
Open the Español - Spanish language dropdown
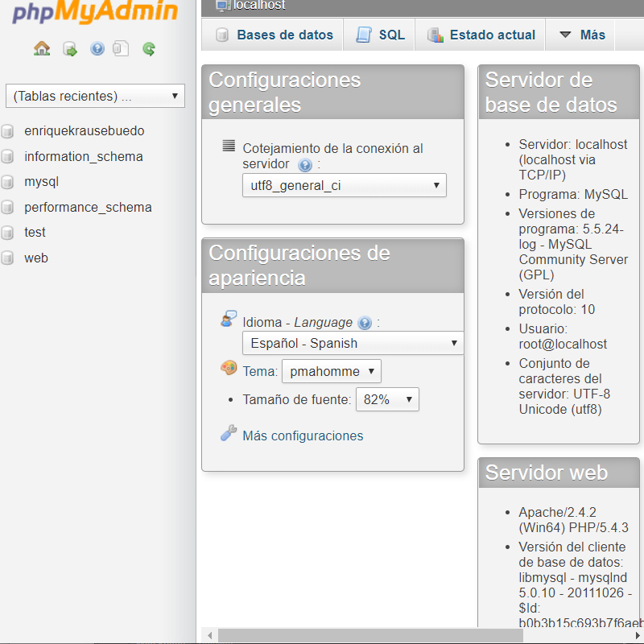353,343
